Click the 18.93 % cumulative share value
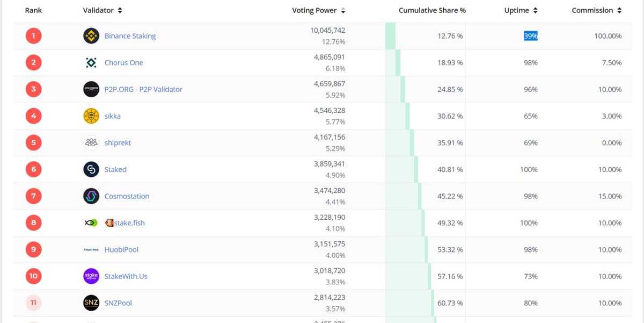 450,63
